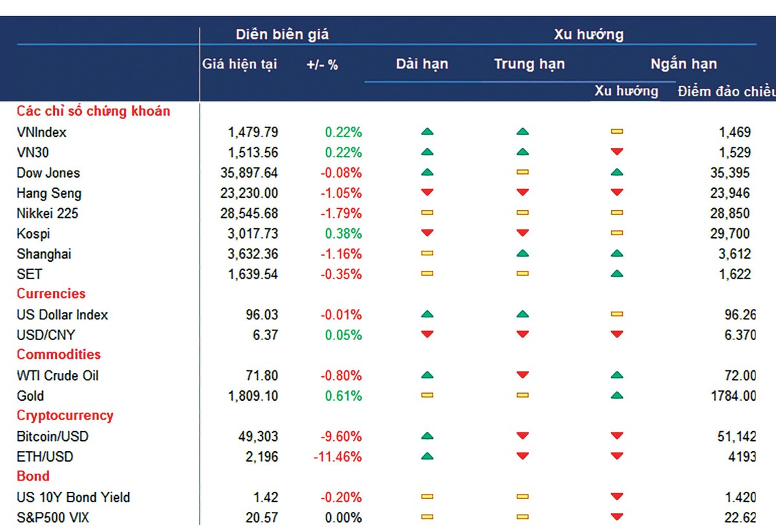The image size is (776, 532).
Task: Select Hang Seng long-term red down arrow
Action: [x=427, y=193]
